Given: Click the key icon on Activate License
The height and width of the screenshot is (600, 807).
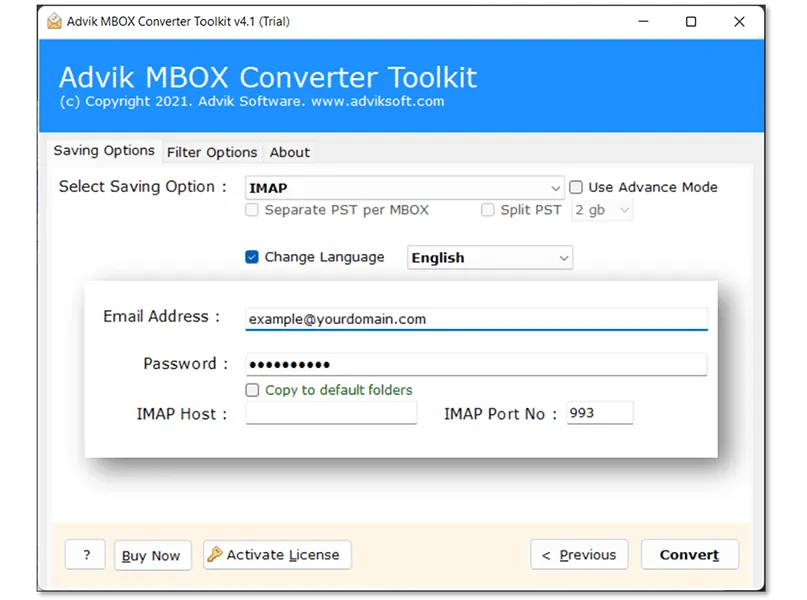Looking at the screenshot, I should (217, 554).
